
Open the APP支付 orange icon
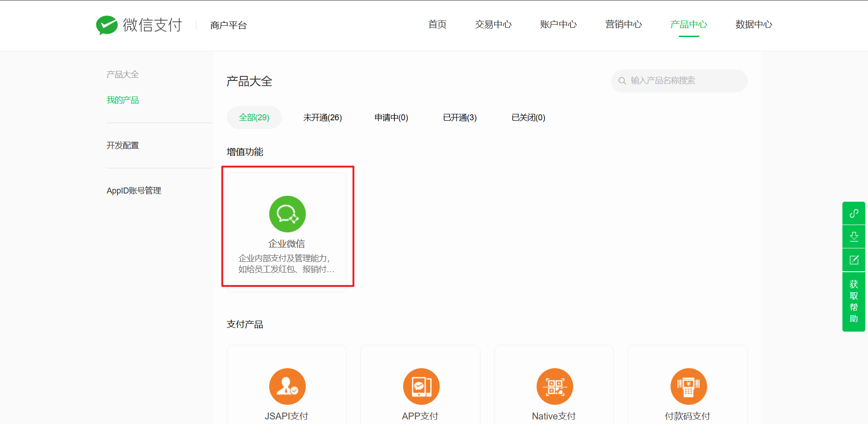pyautogui.click(x=421, y=386)
